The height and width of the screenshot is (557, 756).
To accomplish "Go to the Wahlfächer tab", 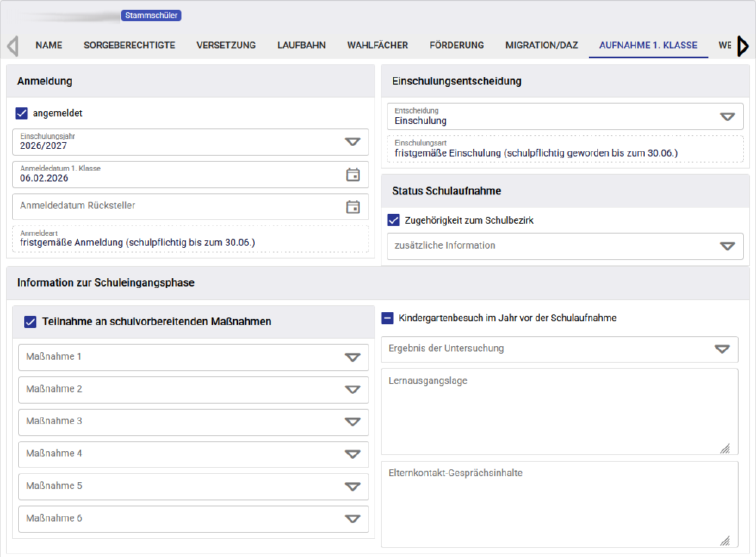I will (377, 45).
